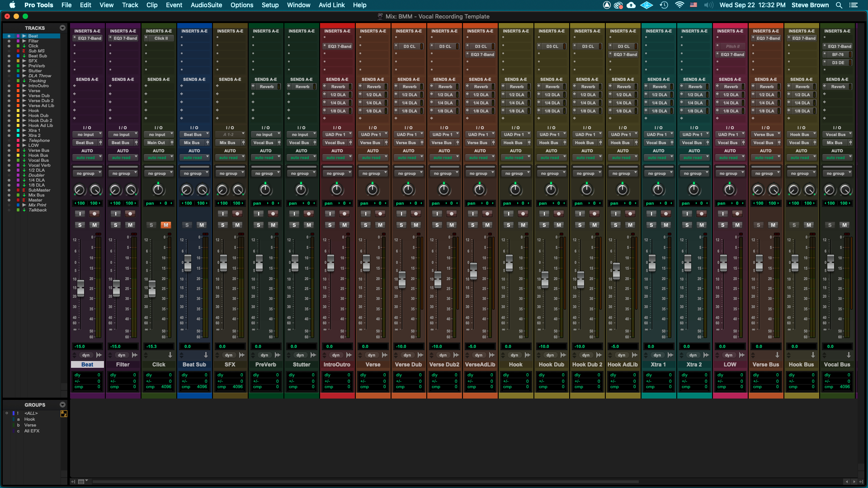
Task: Open the Tracks list options dropdown
Action: 62,28
